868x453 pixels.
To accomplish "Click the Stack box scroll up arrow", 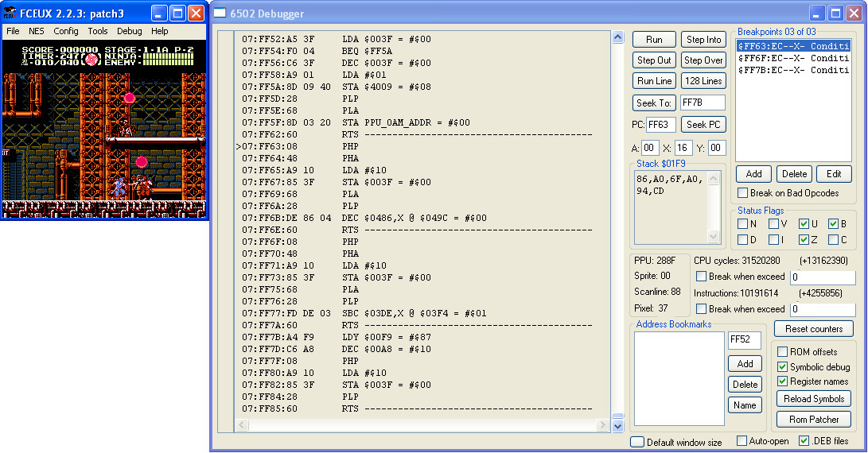I will point(713,178).
